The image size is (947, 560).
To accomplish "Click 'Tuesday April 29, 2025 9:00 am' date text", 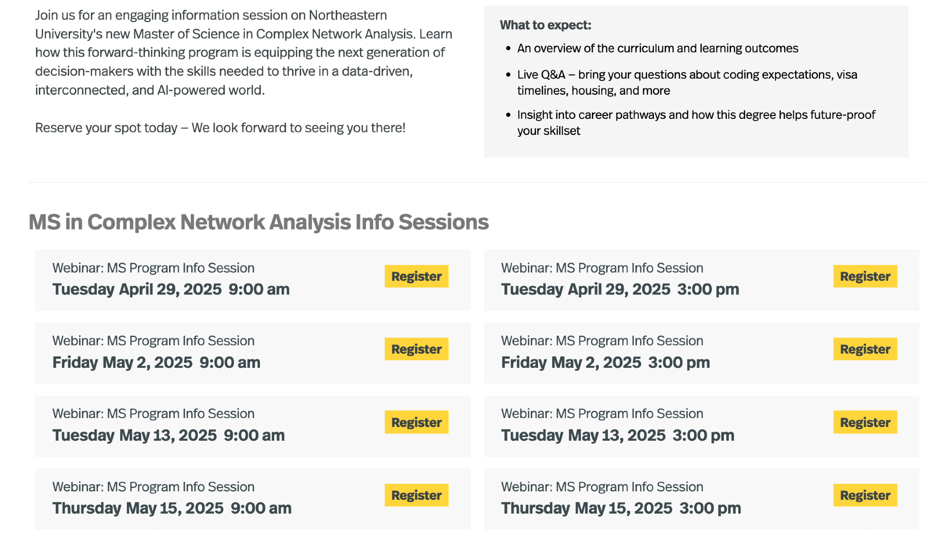I will tap(170, 289).
